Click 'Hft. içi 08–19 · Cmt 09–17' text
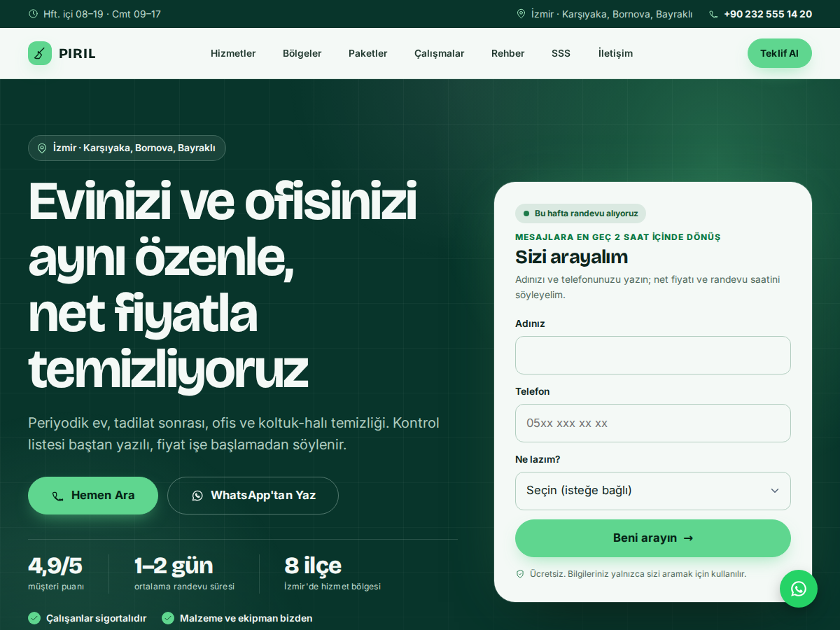 click(102, 14)
